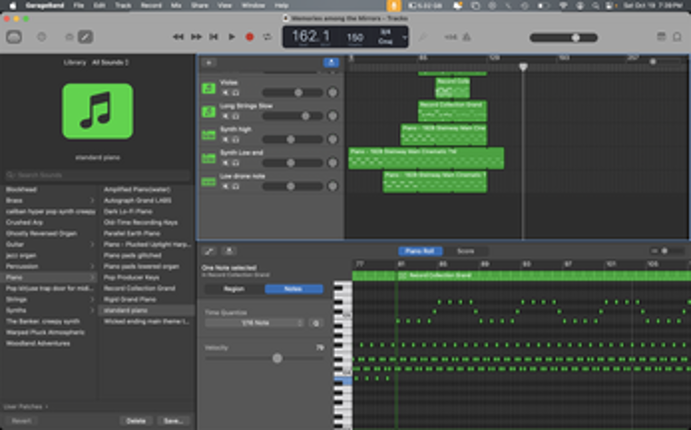Expand the Strings category
Viewport: 691px width, 430px height.
point(92,299)
